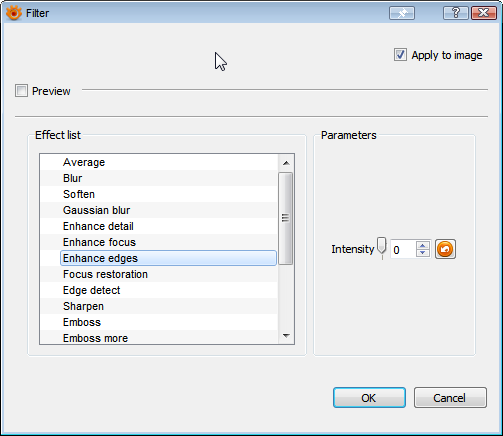Click the XnView app icon in title bar
This screenshot has width=503, height=436.
pos(13,13)
